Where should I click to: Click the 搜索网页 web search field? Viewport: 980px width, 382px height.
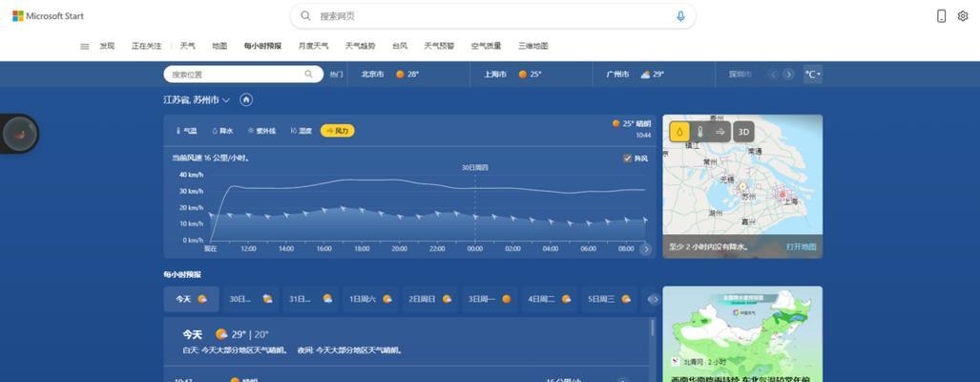click(493, 16)
